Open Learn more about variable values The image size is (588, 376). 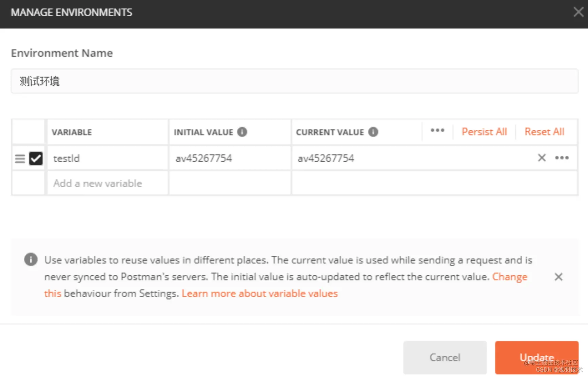coord(260,293)
